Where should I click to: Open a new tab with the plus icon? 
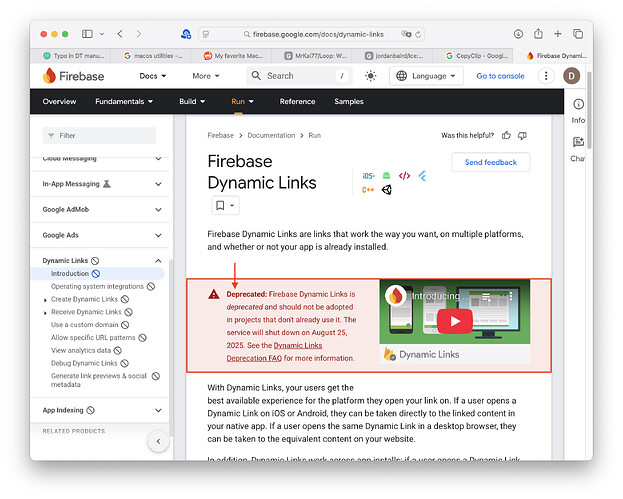(558, 34)
